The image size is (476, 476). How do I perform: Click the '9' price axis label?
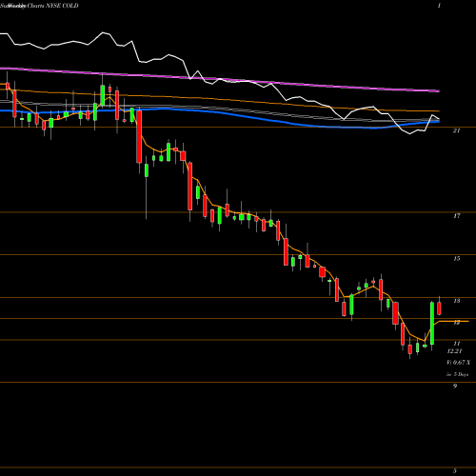[x=455, y=387]
